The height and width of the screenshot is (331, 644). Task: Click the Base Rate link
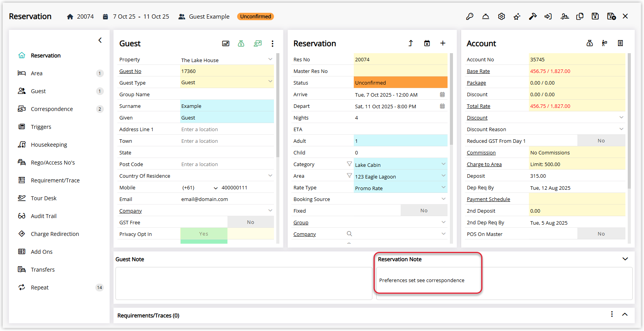pyautogui.click(x=478, y=71)
